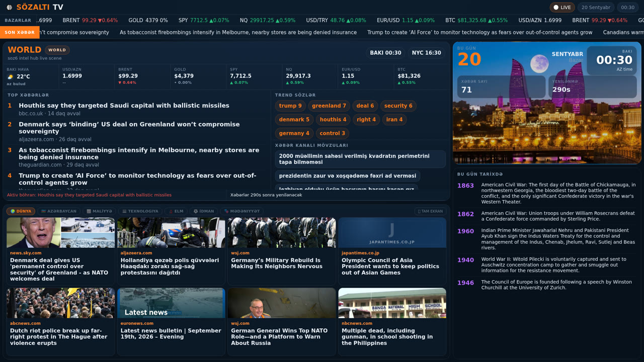This screenshot has height=362, width=644.
Task: Open Melbourne tobacconist firebombings headline
Action: [139, 153]
